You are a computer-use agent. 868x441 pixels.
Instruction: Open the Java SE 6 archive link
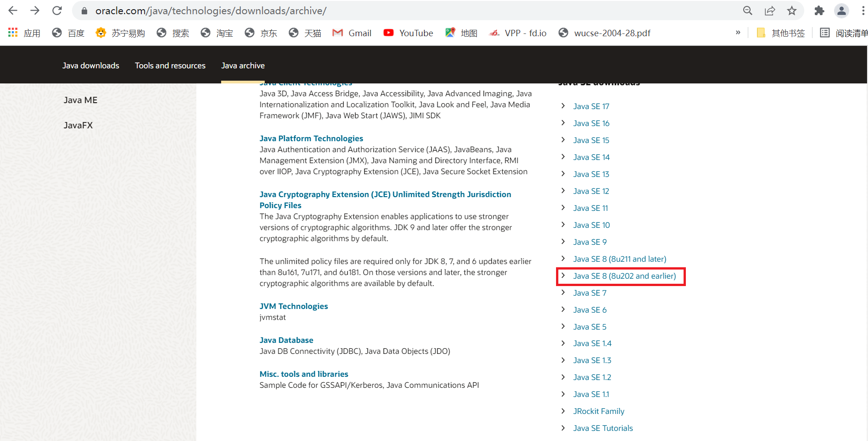pos(590,310)
